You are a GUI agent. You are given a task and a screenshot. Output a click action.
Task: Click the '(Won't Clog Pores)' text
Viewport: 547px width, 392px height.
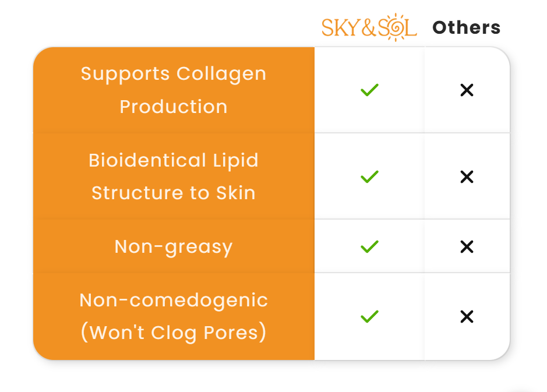173,333
